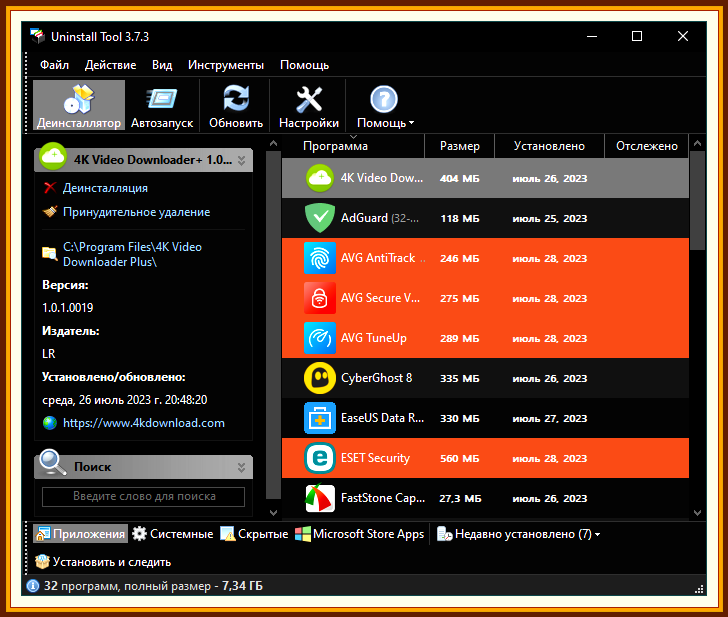Screen dimensions: 728x617
Task: Click the EaseUS Data Recovery icon
Action: pos(319,418)
